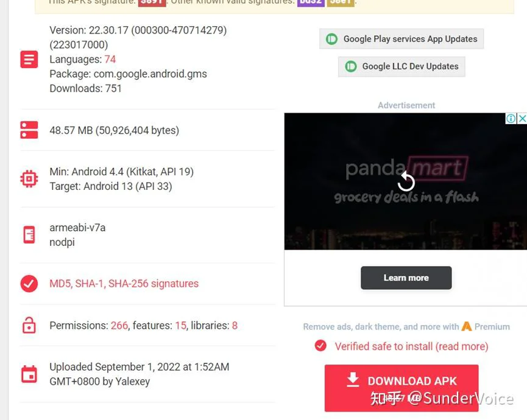
Task: Click the purple signature badge
Action: (311, 2)
